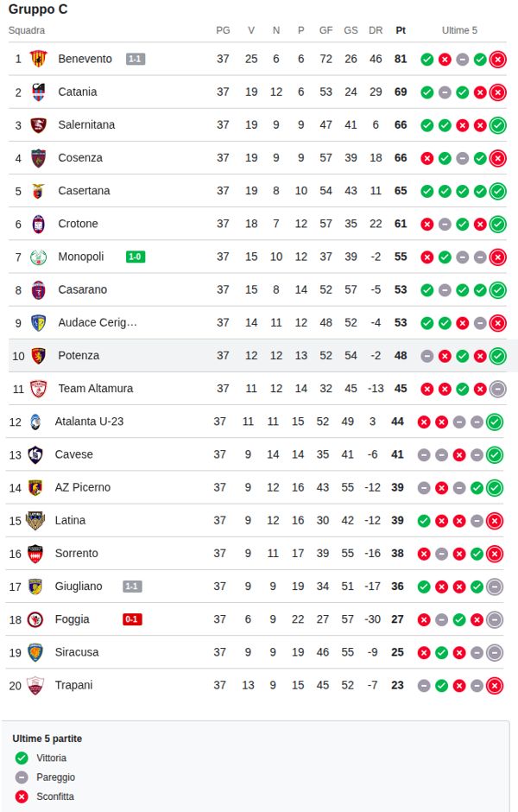Viewport: 518px width, 812px height.
Task: Click the Crotone team logo
Action: (x=38, y=224)
